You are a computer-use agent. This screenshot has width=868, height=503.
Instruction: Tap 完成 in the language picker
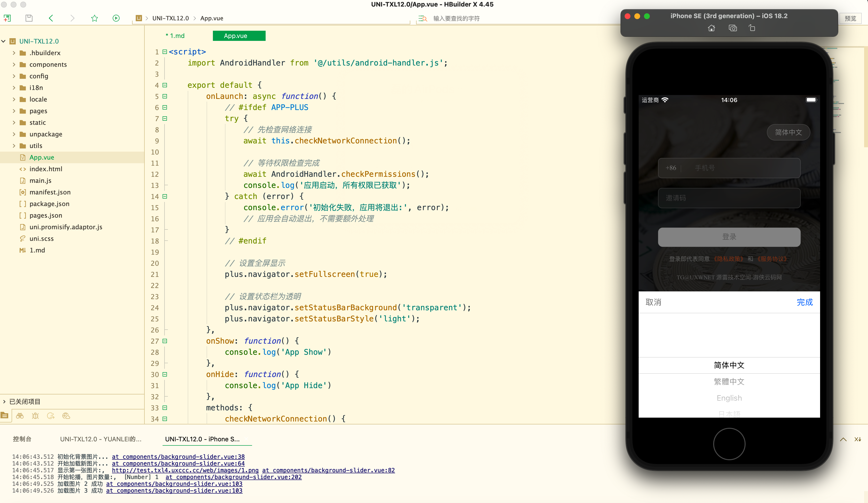804,302
